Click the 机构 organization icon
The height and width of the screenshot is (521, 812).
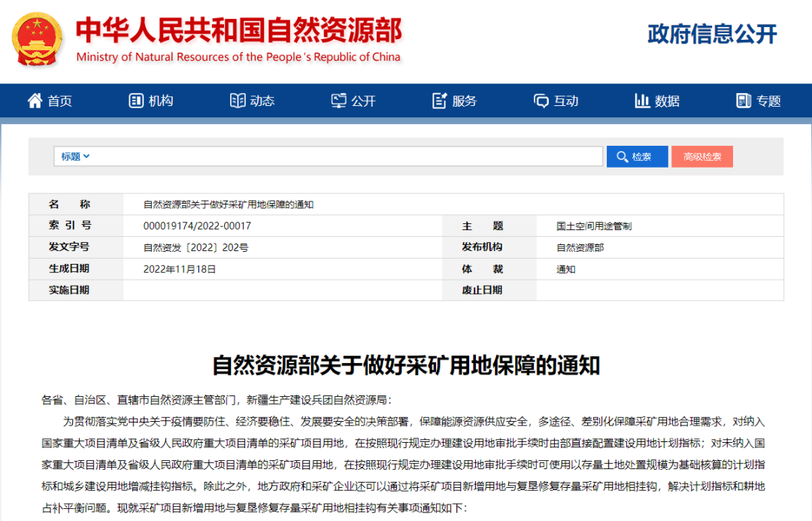pyautogui.click(x=136, y=101)
